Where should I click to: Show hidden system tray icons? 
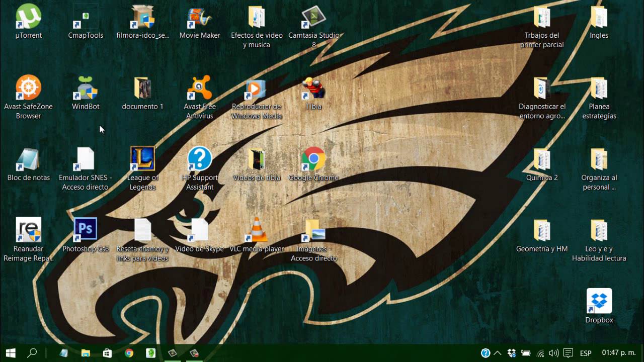(x=498, y=353)
